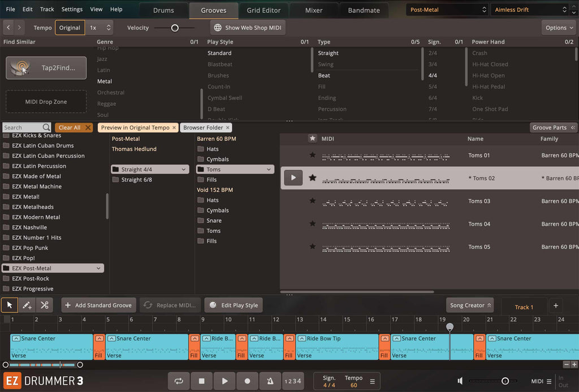The height and width of the screenshot is (392, 579).
Task: Zoom in the timeline with the plus button
Action: tap(574, 365)
